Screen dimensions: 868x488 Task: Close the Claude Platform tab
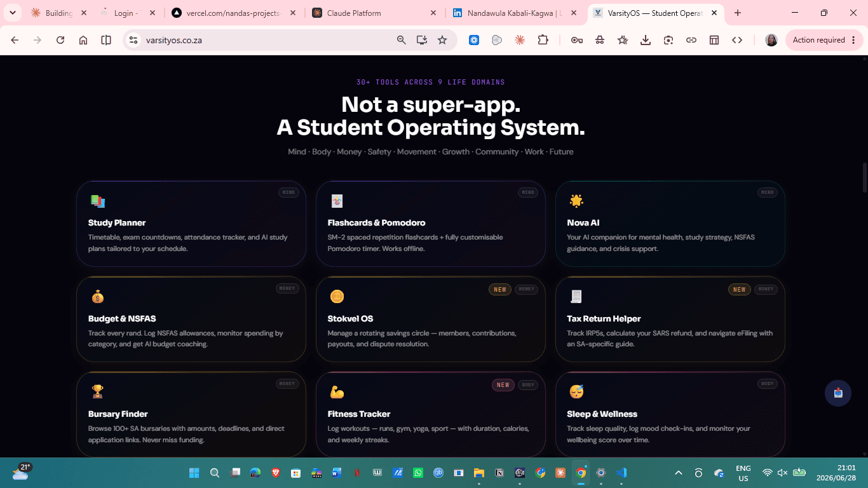click(x=433, y=13)
